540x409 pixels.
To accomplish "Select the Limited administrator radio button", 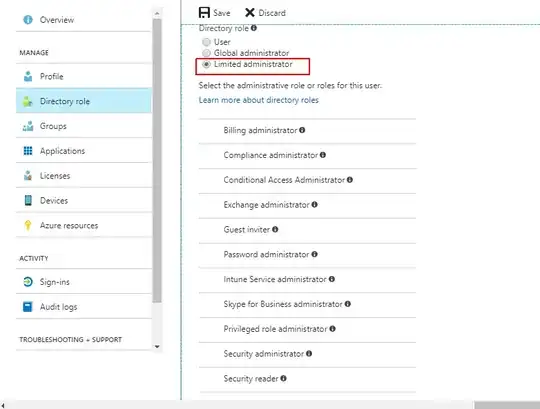I will coord(206,64).
